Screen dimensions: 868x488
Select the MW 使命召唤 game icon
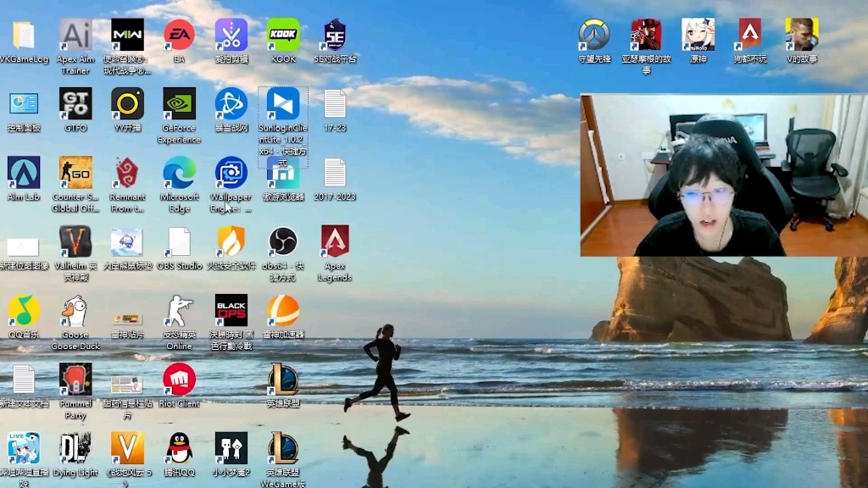[x=127, y=35]
